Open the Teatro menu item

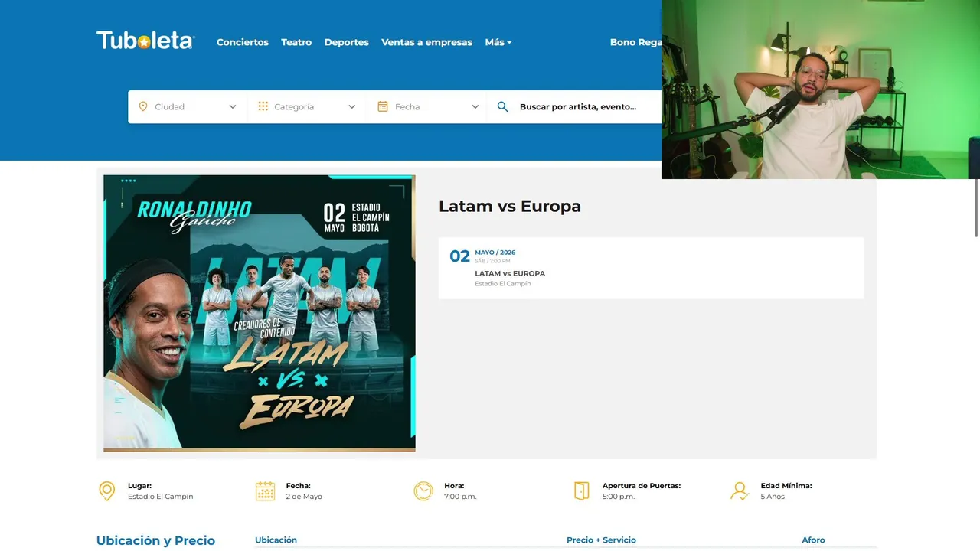[296, 42]
